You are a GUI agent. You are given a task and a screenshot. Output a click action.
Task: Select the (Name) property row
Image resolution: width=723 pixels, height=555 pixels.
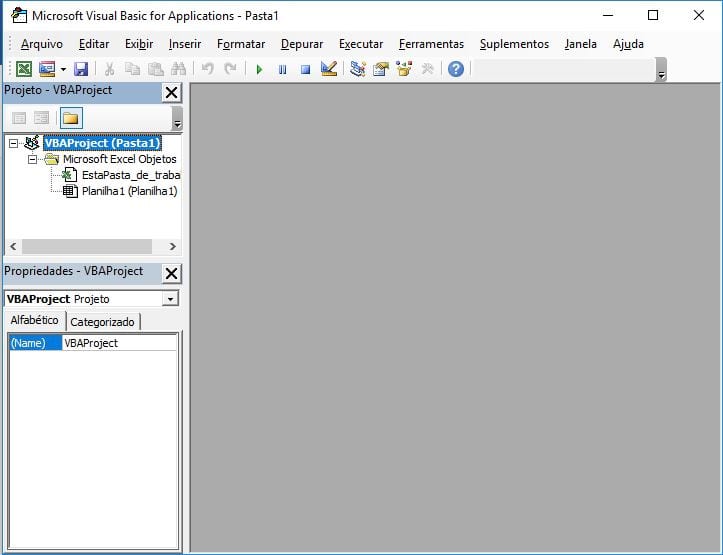36,343
